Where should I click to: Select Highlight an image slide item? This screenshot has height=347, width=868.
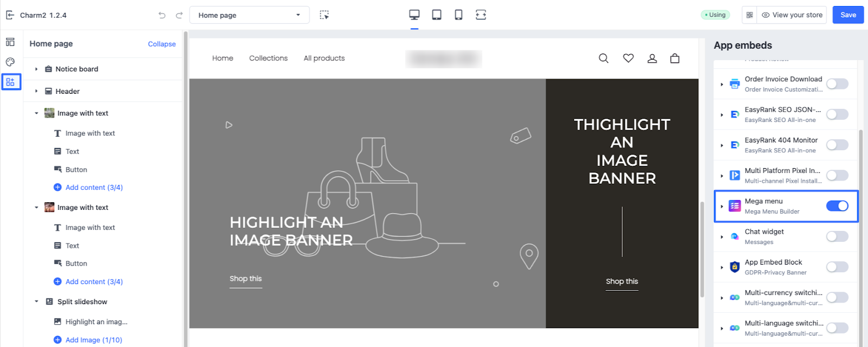97,322
